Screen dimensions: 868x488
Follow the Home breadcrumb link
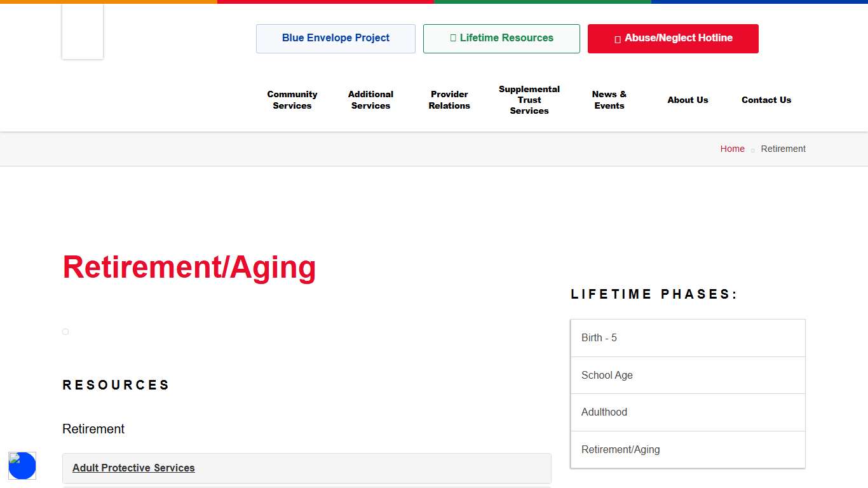pyautogui.click(x=732, y=149)
